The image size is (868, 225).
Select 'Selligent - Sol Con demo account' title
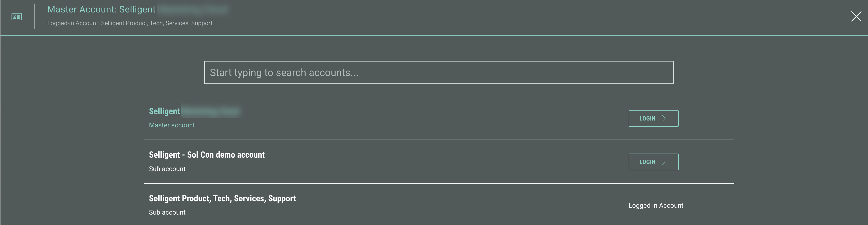click(207, 155)
